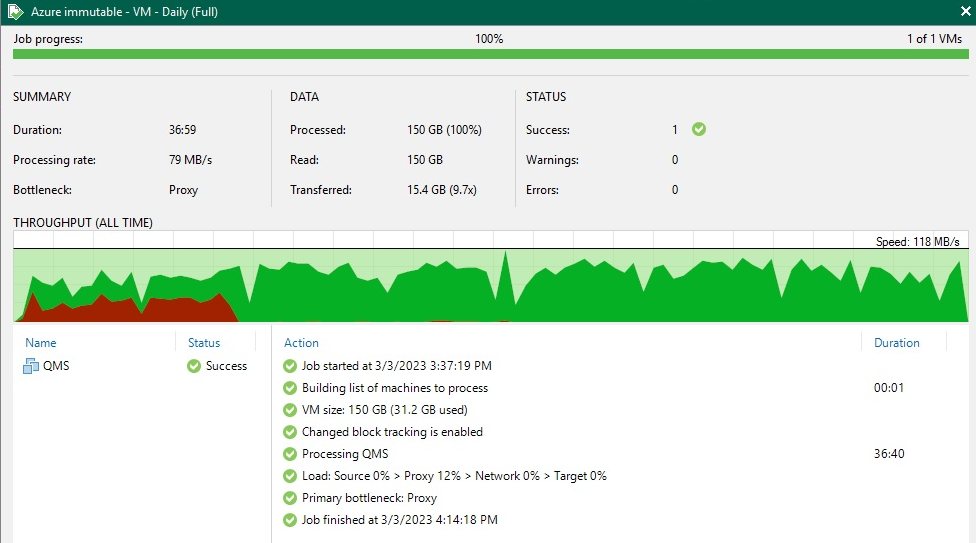976x543 pixels.
Task: Click the Errors count value 0
Action: click(675, 190)
